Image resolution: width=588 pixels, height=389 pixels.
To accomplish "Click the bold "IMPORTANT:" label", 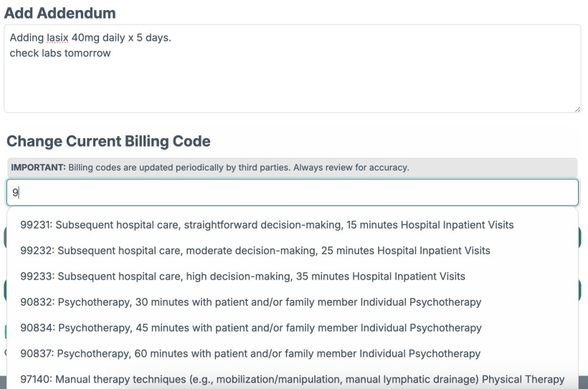I will (x=37, y=168).
